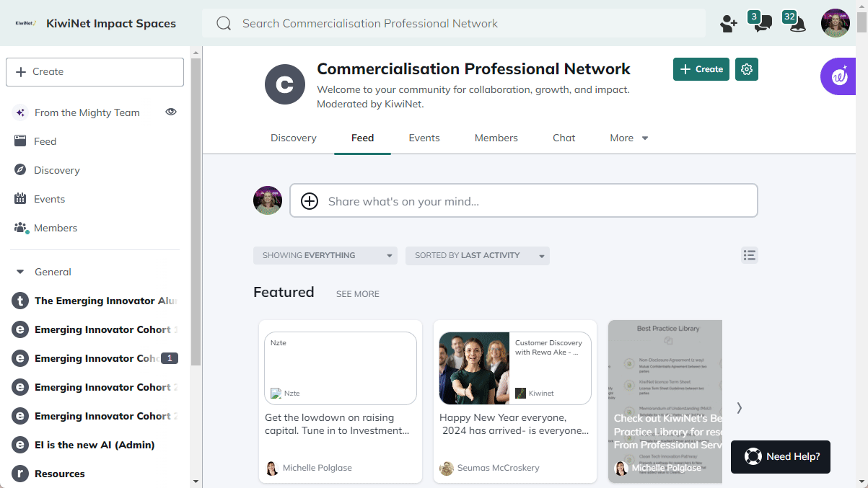Switch to the Discovery tab
This screenshot has width=868, height=488.
[294, 138]
